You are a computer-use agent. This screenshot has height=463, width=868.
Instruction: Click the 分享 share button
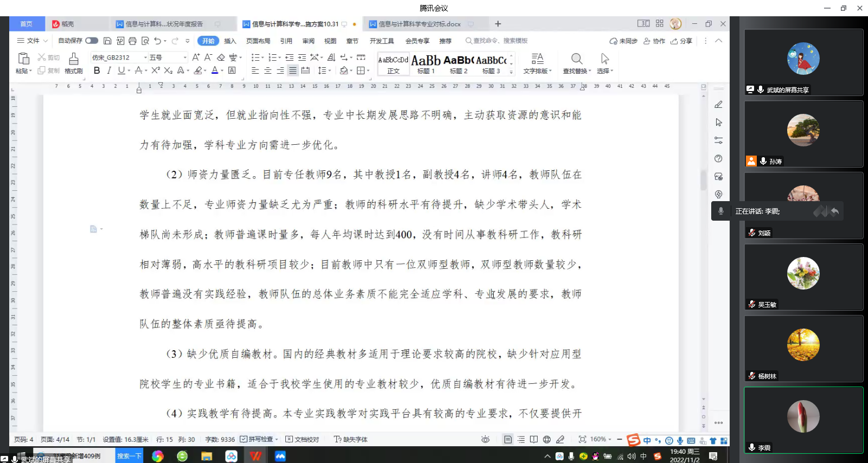[682, 41]
